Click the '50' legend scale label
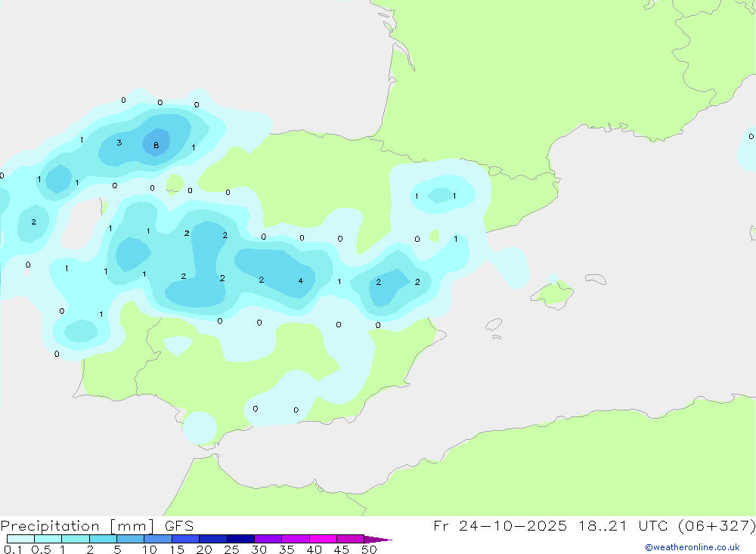 pos(369,549)
